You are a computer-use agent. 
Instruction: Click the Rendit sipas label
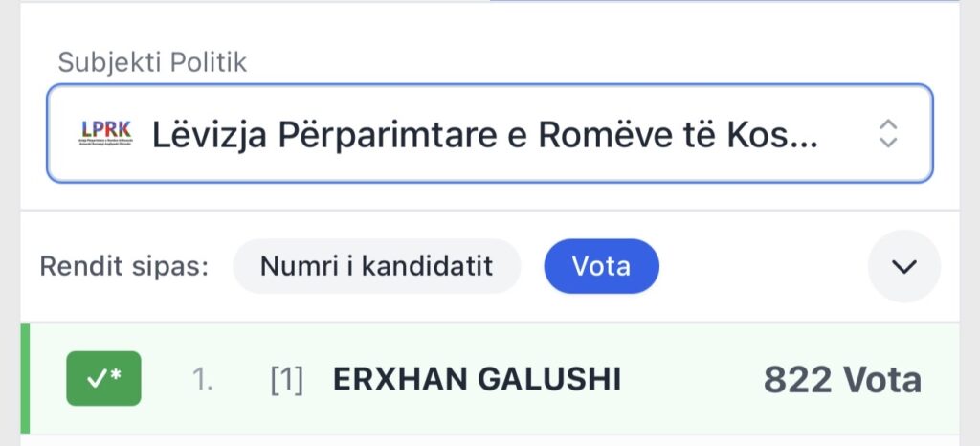pos(124,266)
